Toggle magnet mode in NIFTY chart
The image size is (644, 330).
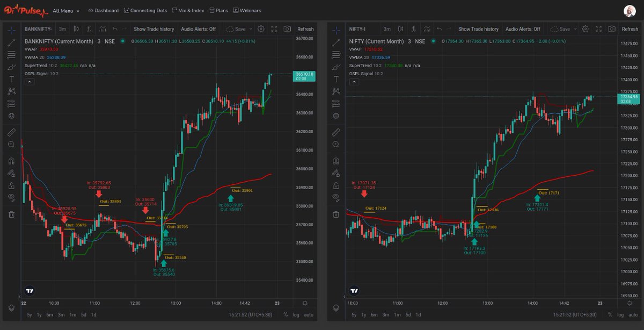(x=336, y=161)
